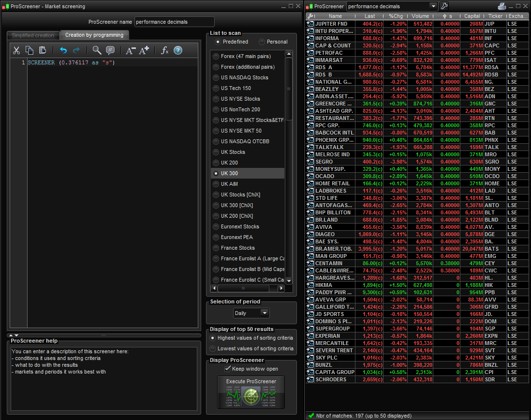The width and height of the screenshot is (531, 420).
Task: Increase editor font size with A+ icon
Action: (144, 50)
